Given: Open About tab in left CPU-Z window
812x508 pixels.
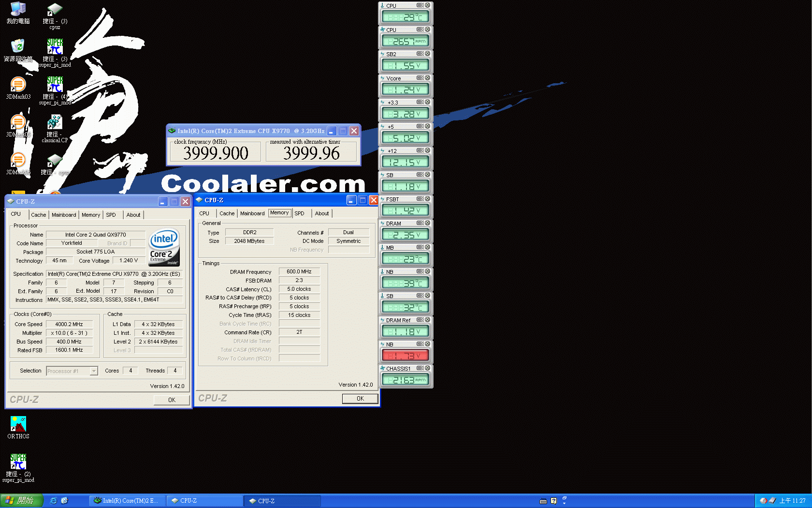Looking at the screenshot, I should point(133,215).
